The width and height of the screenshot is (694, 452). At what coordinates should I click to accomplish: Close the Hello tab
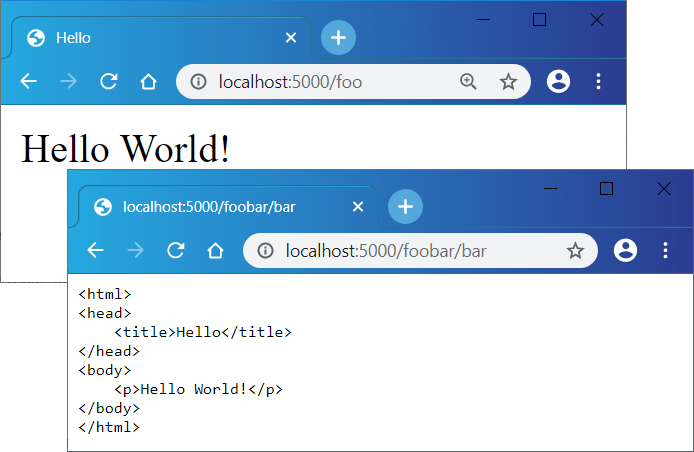click(291, 38)
